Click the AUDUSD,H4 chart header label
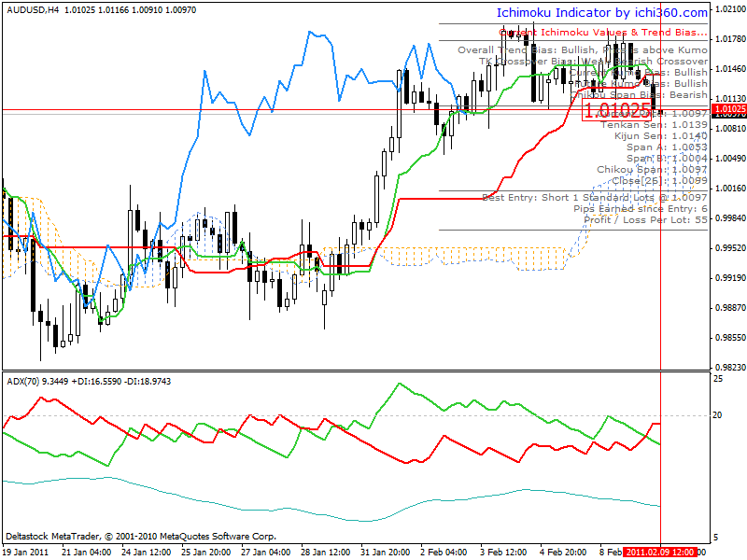 [33, 9]
